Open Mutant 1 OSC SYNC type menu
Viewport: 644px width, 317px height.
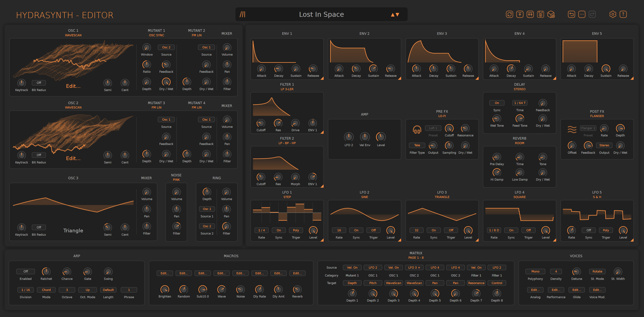pyautogui.click(x=157, y=35)
